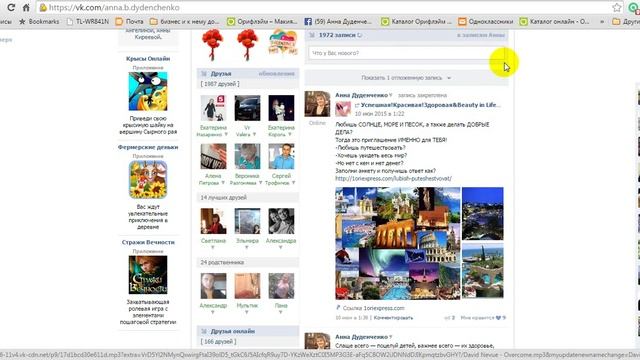Open the Фермерские деньки goat game image
640x360 pixels.
148,180
